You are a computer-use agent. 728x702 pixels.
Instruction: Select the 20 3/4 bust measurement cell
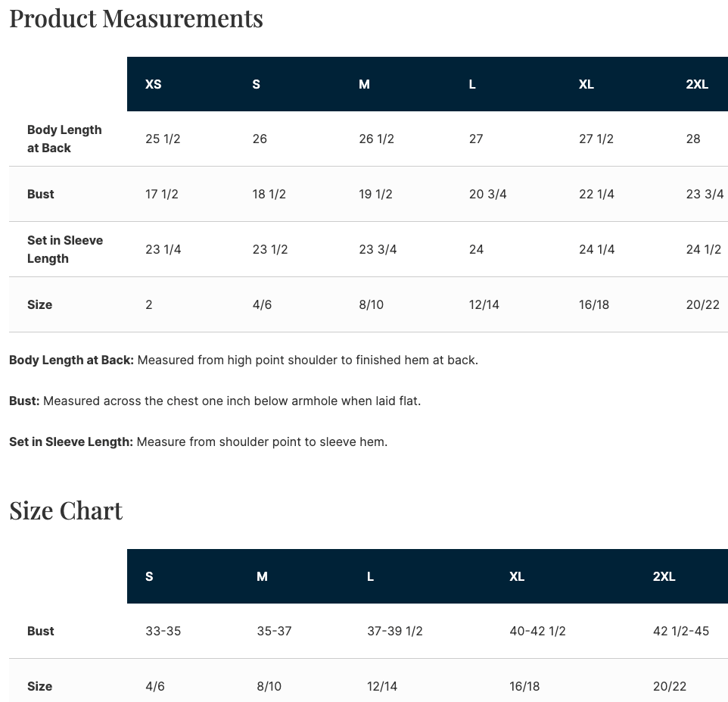(487, 194)
